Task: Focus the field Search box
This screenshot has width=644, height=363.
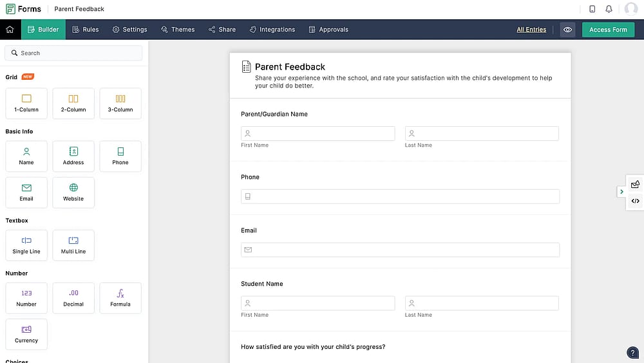Action: point(73,53)
